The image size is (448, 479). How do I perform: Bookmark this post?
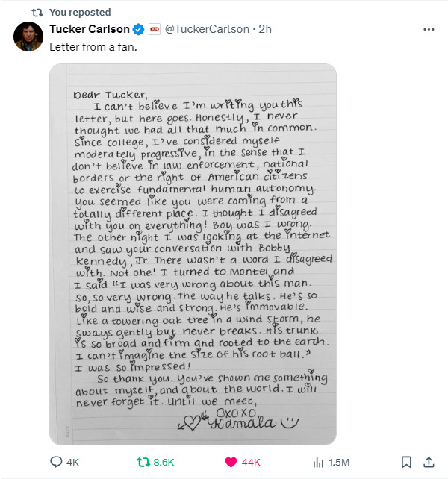pos(406,462)
